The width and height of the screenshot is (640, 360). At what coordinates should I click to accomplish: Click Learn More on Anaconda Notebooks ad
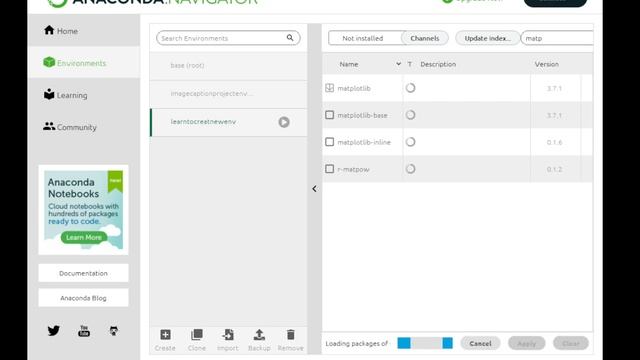tap(84, 237)
